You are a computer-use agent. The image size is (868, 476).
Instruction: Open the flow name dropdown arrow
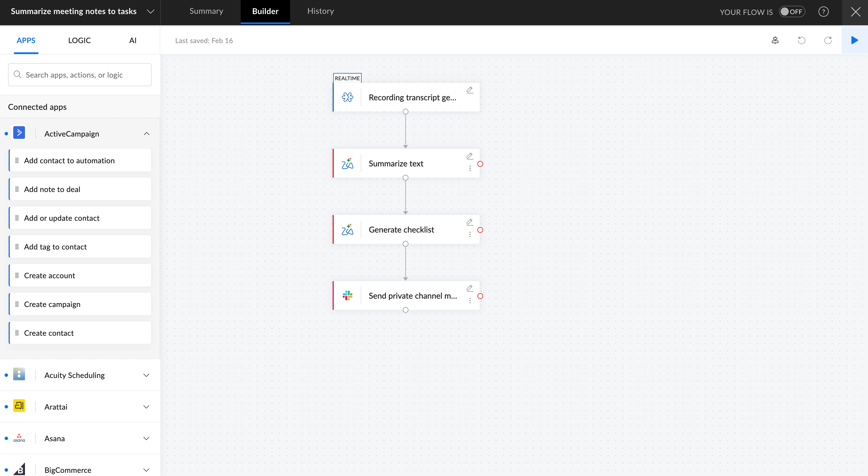tap(151, 11)
